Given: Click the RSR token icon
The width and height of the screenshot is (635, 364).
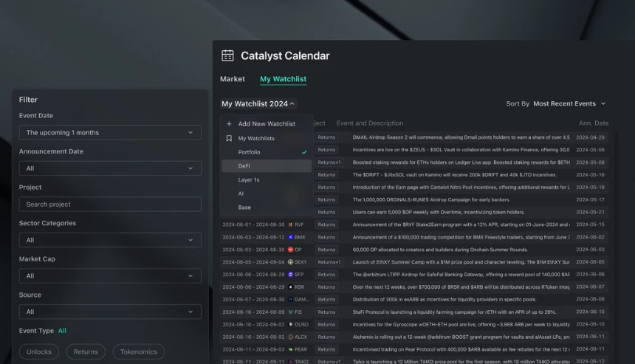Looking at the screenshot, I should tap(290, 287).
